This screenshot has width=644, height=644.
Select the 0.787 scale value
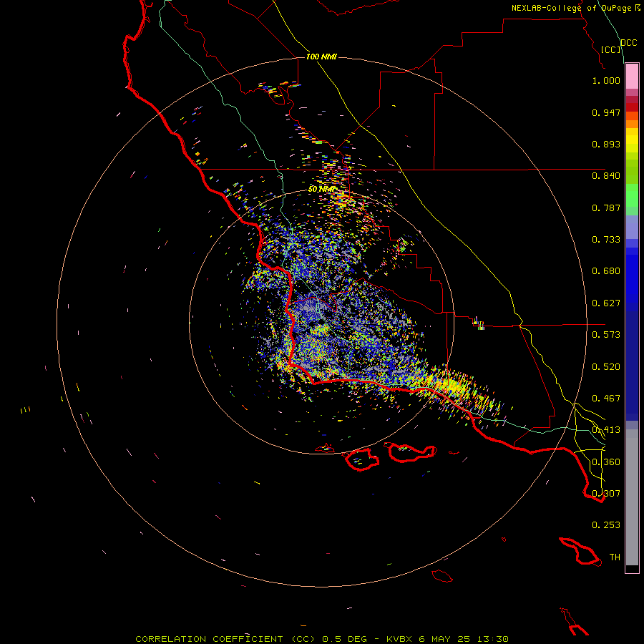pos(606,208)
